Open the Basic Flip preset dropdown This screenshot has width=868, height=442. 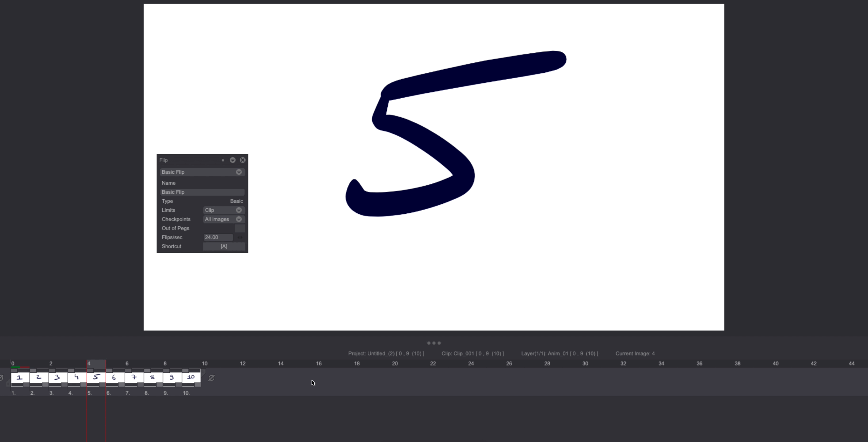[202, 172]
